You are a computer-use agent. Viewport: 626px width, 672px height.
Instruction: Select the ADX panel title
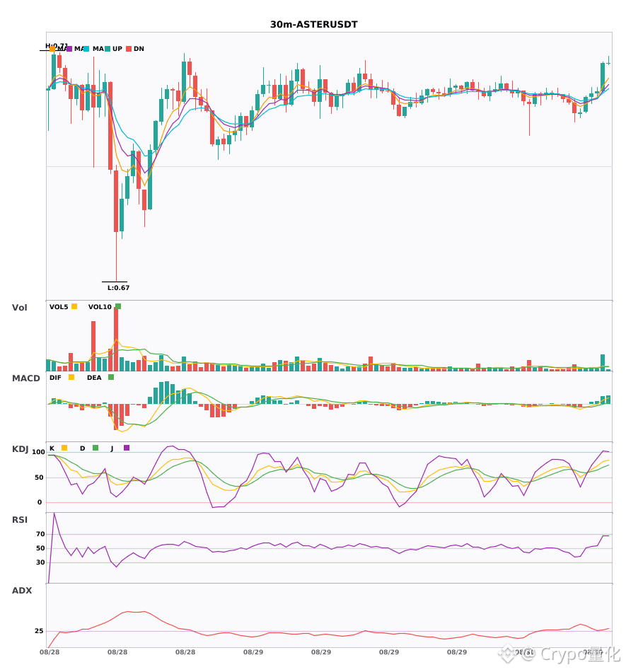point(22,591)
